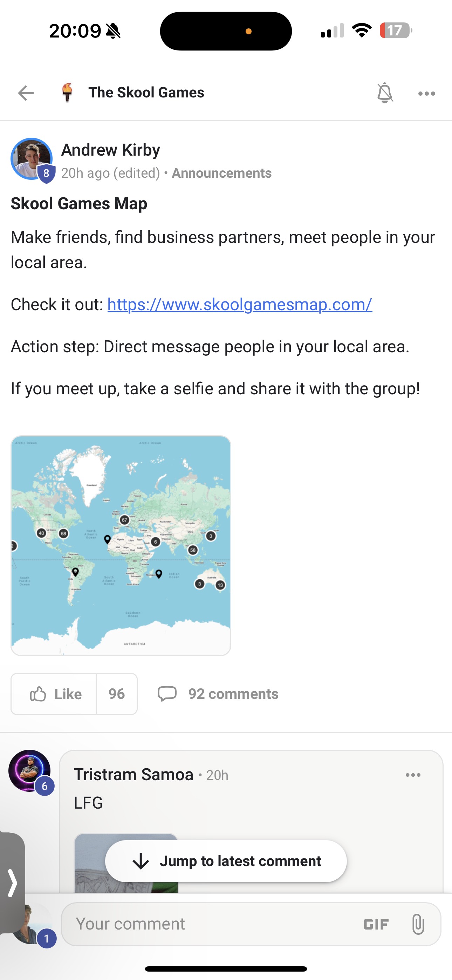452x980 pixels.
Task: Open the skoolgamesmap.com link
Action: pyautogui.click(x=239, y=304)
